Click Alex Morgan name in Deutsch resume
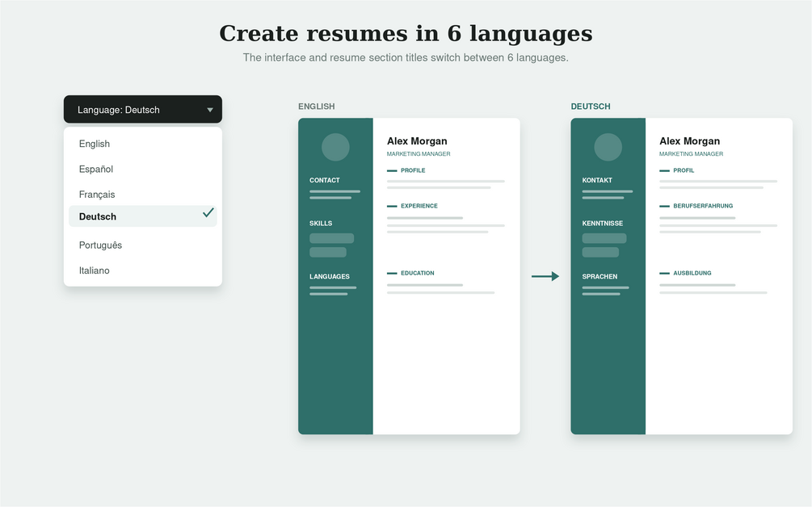The image size is (812, 507). 689,140
